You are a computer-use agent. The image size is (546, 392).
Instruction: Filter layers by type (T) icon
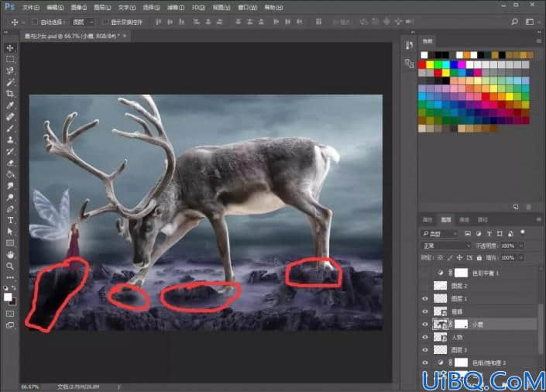[489, 233]
